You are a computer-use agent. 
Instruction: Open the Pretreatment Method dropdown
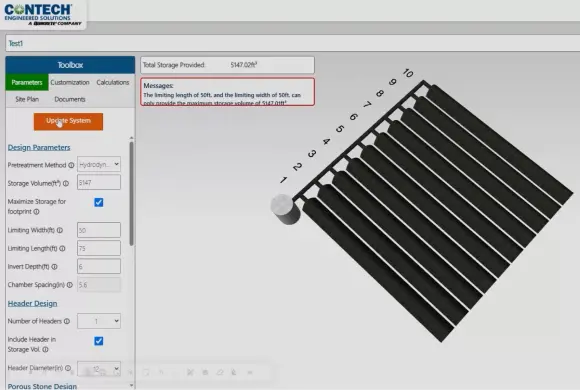pos(99,164)
